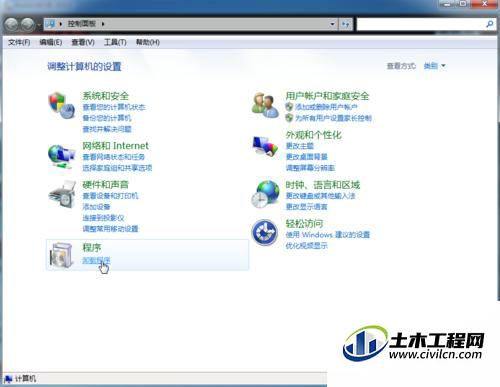Click the 优化视频显示 link
Image resolution: width=500 pixels, height=387 pixels.
pos(307,246)
